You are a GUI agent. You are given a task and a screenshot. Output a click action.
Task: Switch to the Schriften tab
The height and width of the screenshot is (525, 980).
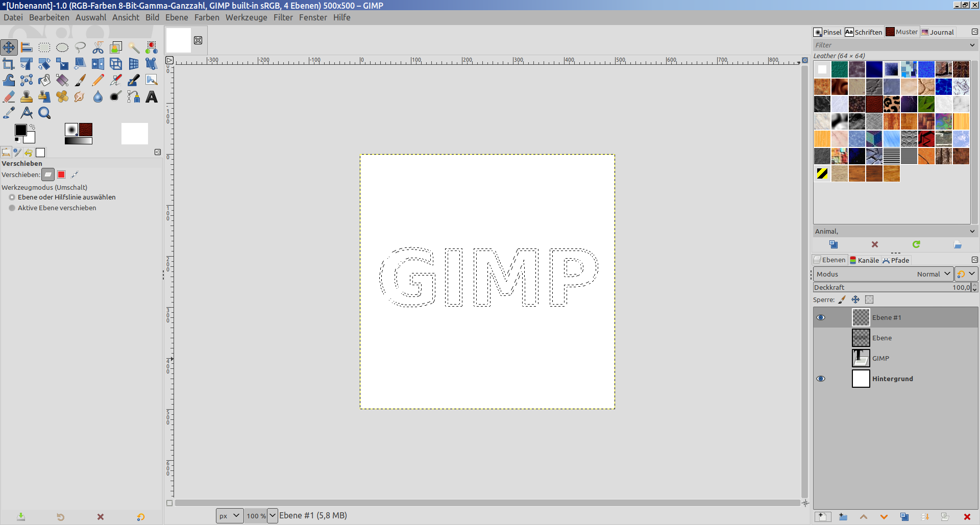pos(864,32)
